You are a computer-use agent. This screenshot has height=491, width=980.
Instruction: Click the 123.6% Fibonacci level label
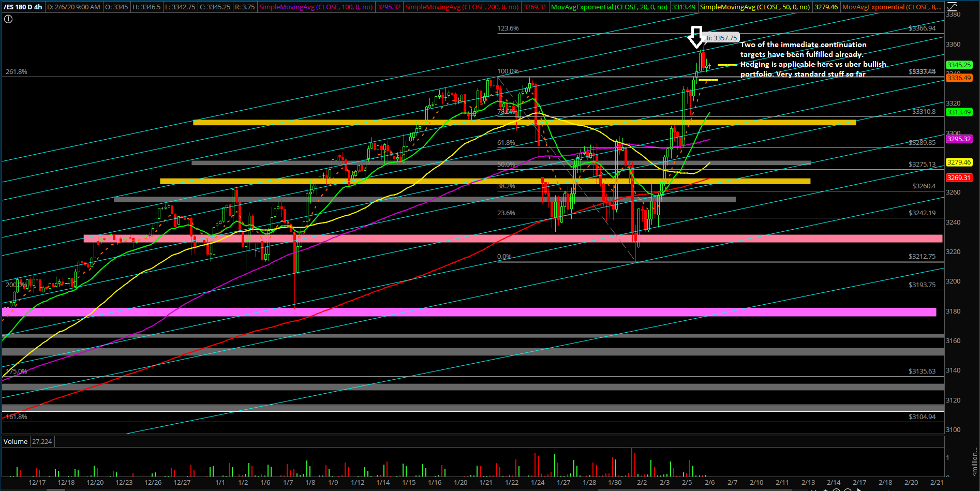coord(508,28)
